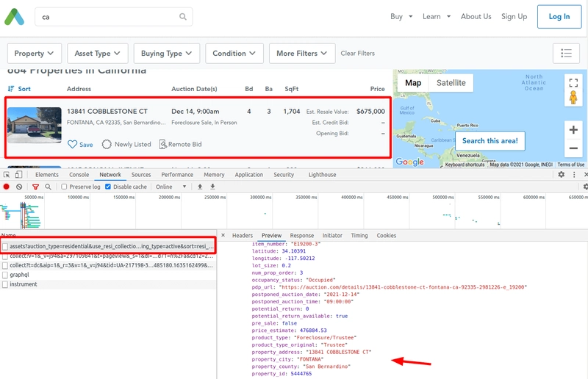The height and width of the screenshot is (379, 588).
Task: Close the request details pane
Action: [x=223, y=236]
